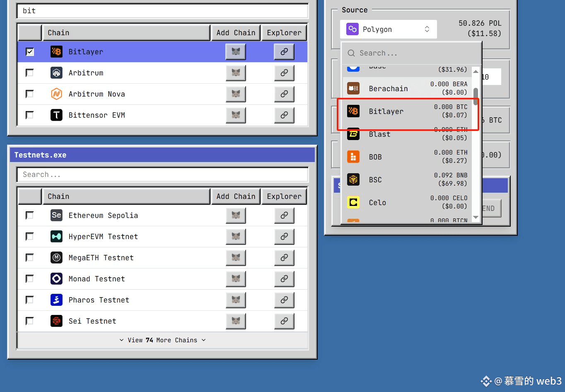Add MegaETH Testnet using the fox icon
Viewport: 565px width, 392px height.
236,258
